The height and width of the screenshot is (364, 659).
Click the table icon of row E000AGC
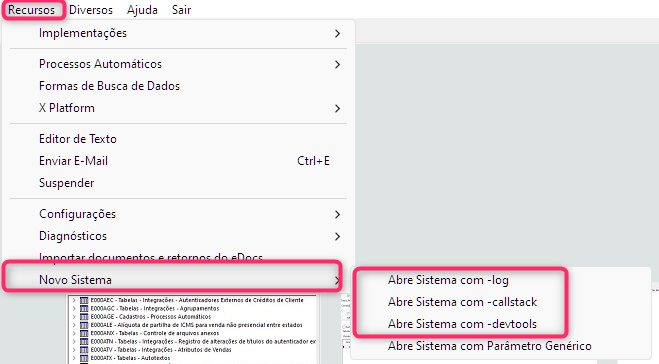click(x=84, y=309)
